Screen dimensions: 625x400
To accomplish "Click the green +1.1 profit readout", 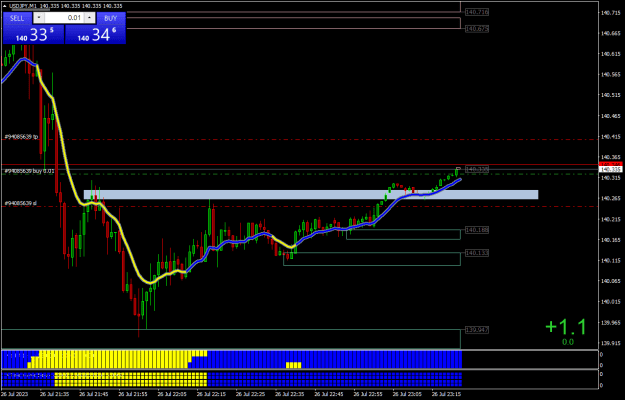I will (566, 327).
